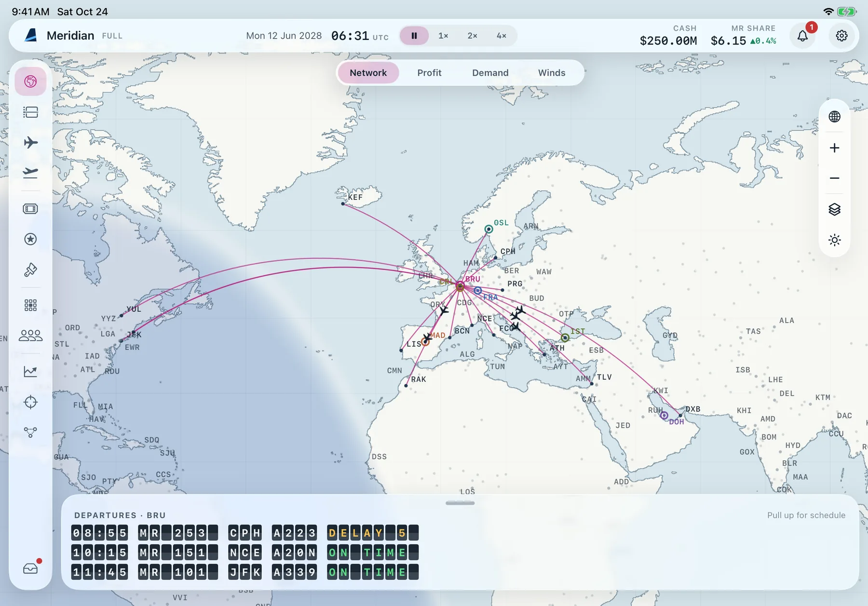The height and width of the screenshot is (606, 868).
Task: Open the chart statistics sidebar icon
Action: click(x=30, y=371)
